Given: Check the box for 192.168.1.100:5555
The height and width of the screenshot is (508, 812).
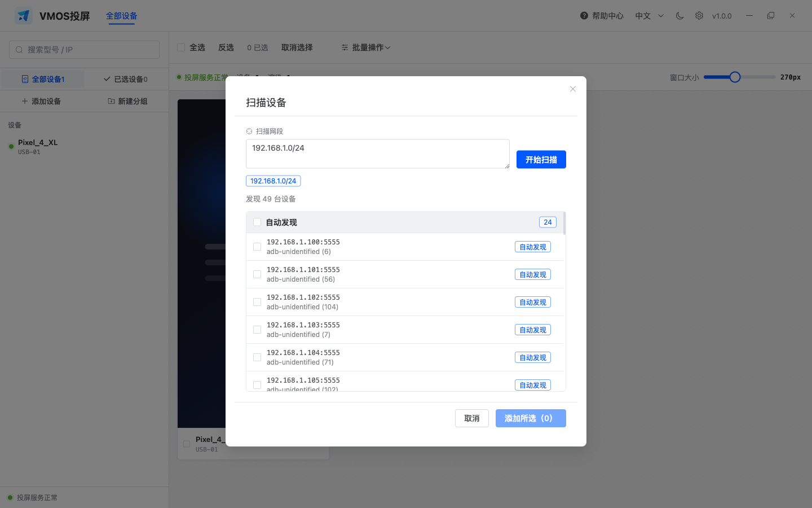Looking at the screenshot, I should coord(257,247).
